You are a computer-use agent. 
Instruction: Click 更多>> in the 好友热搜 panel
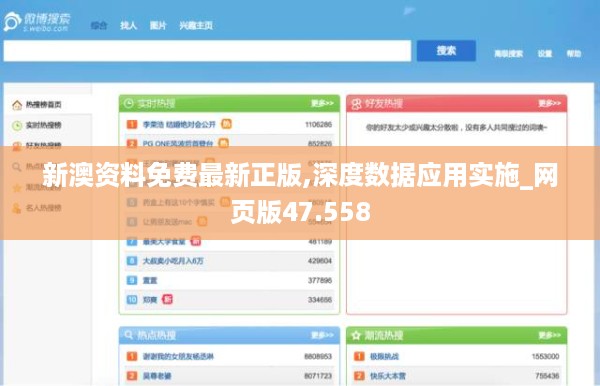[x=549, y=103]
